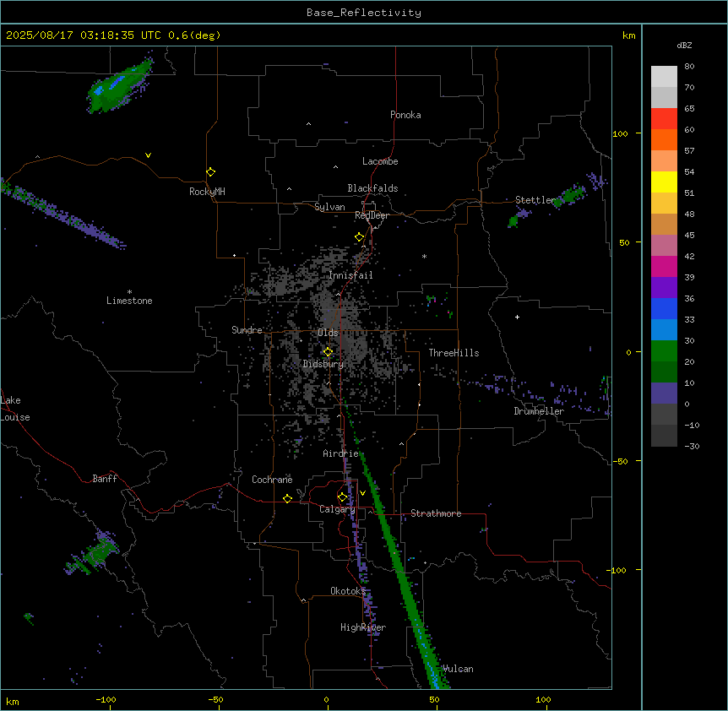Select the Strathmore label
Viewport: 728px width, 711px height.
436,513
